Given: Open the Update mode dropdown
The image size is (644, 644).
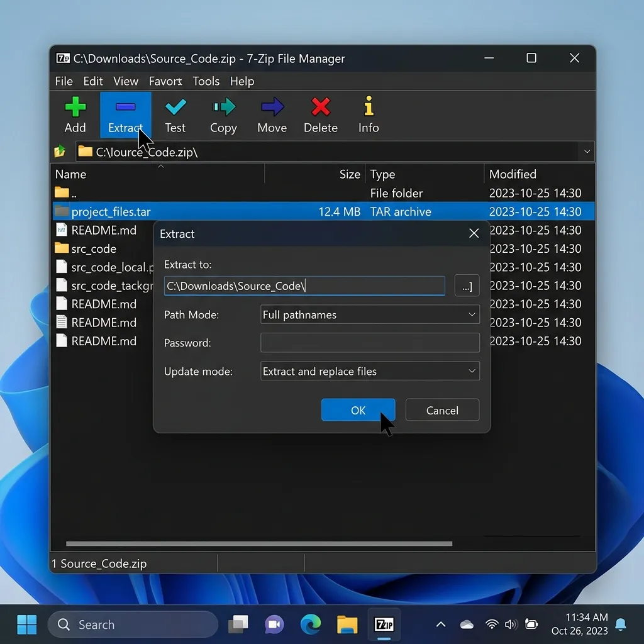Looking at the screenshot, I should (x=370, y=371).
